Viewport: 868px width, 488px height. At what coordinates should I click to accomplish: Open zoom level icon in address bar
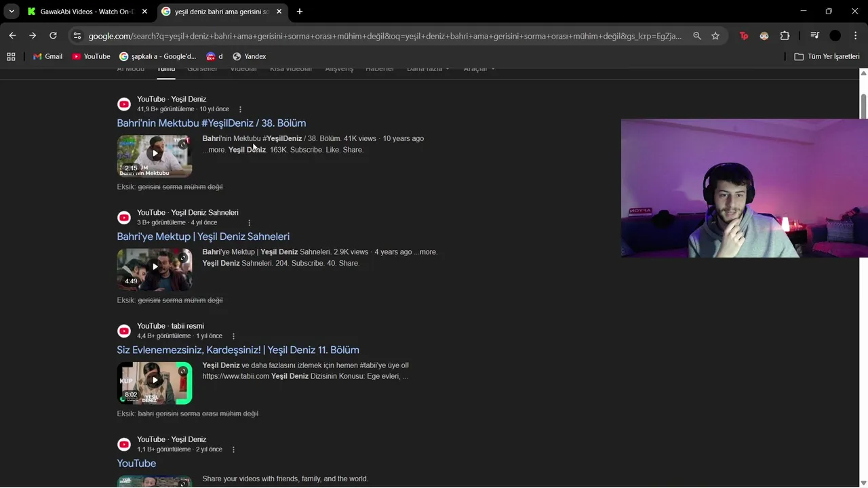(696, 36)
